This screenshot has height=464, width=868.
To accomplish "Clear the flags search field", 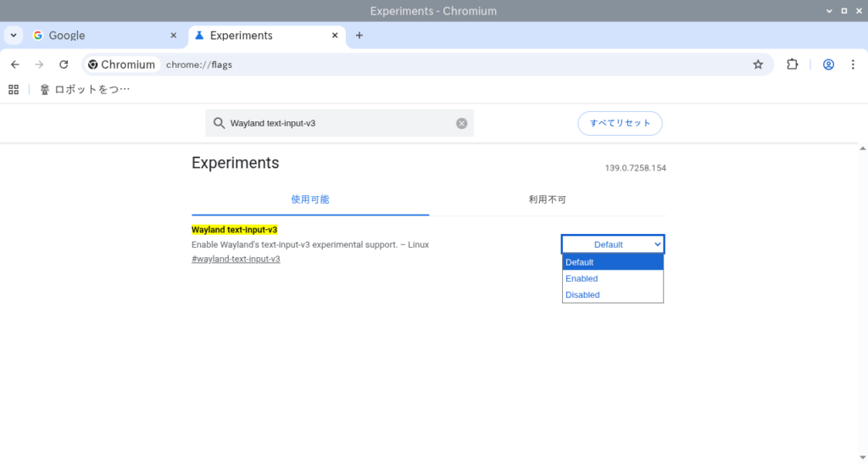I will pos(462,123).
